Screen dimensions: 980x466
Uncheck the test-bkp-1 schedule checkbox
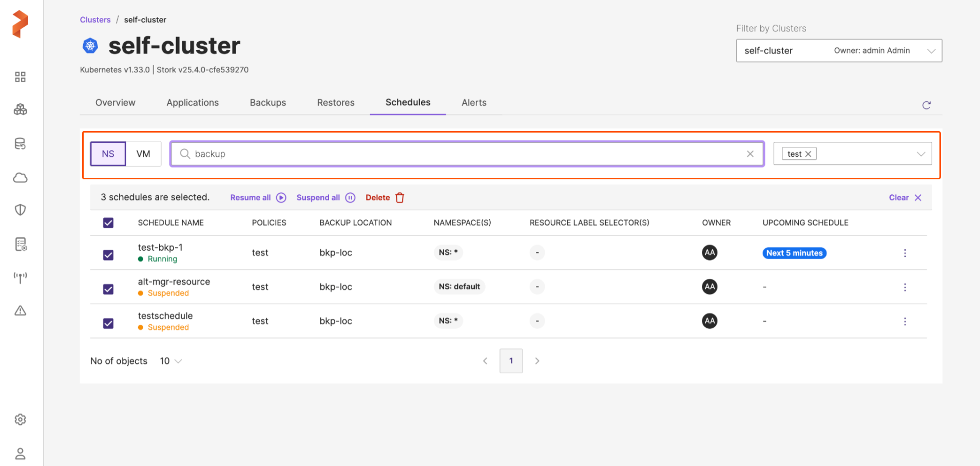[x=108, y=255]
